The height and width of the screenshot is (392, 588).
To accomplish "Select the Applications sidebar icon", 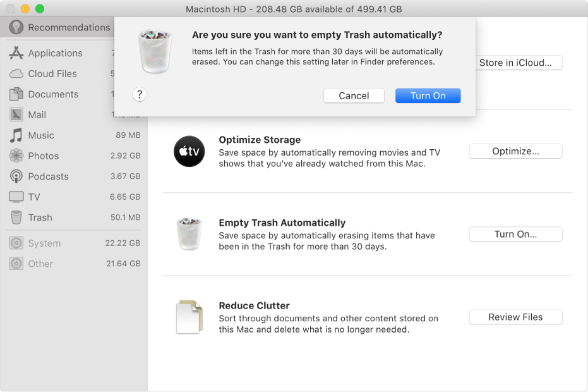I will coord(16,53).
